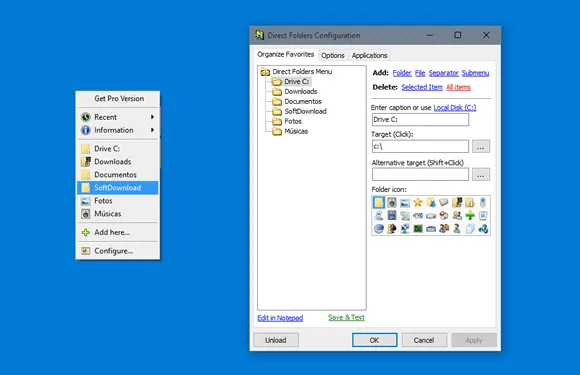
Task: Open Documentos from popup menu
Action: click(x=118, y=175)
